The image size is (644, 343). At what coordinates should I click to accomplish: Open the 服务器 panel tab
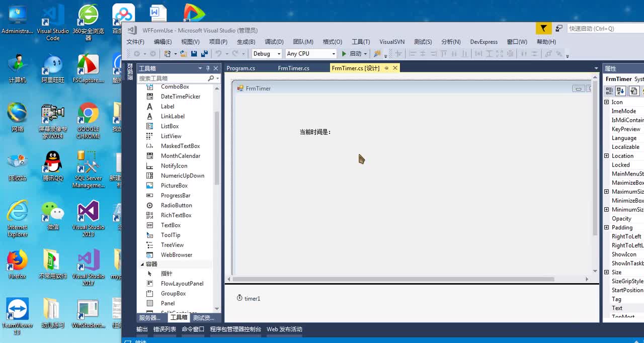coord(150,318)
